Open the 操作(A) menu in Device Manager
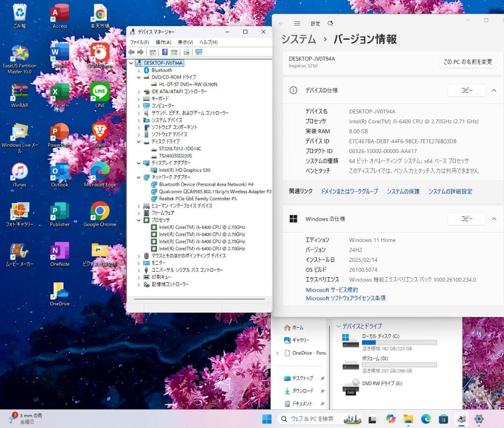 point(163,42)
